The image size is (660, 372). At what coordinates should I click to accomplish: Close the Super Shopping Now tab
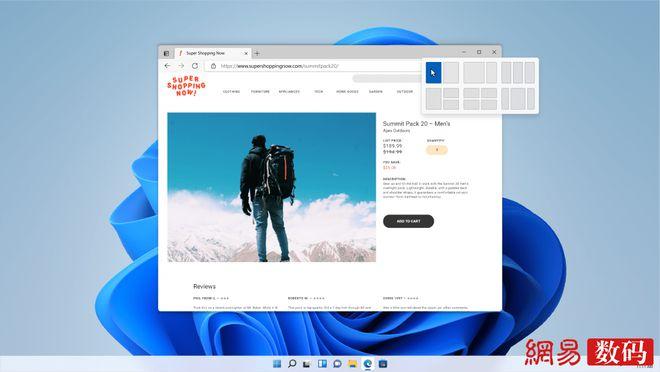[x=246, y=53]
